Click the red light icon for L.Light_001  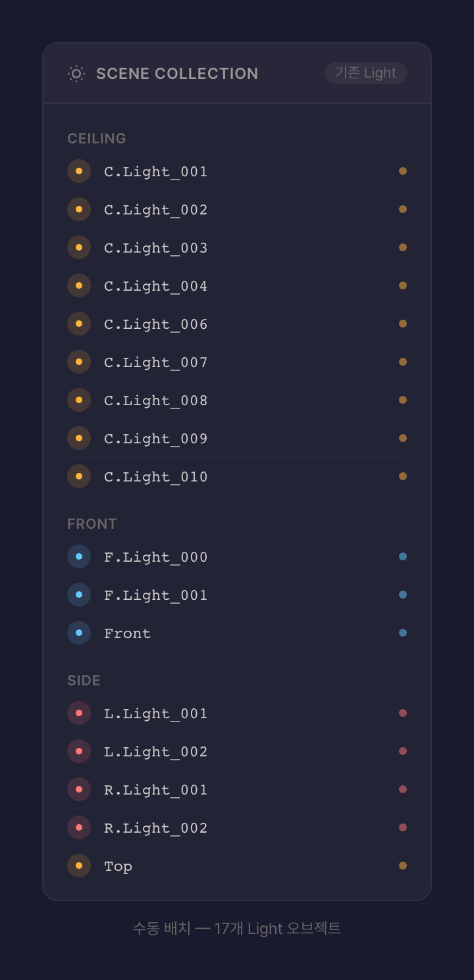[x=79, y=713]
